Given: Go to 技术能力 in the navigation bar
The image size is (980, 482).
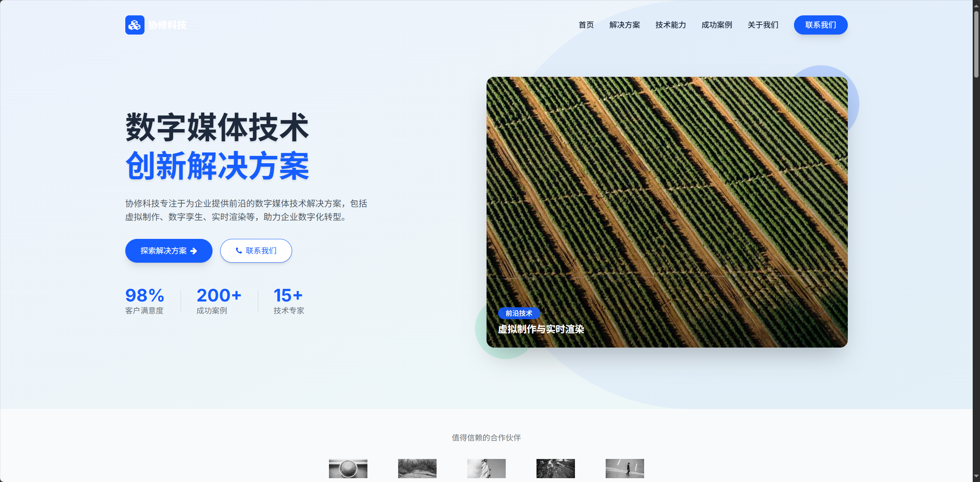Looking at the screenshot, I should point(671,25).
